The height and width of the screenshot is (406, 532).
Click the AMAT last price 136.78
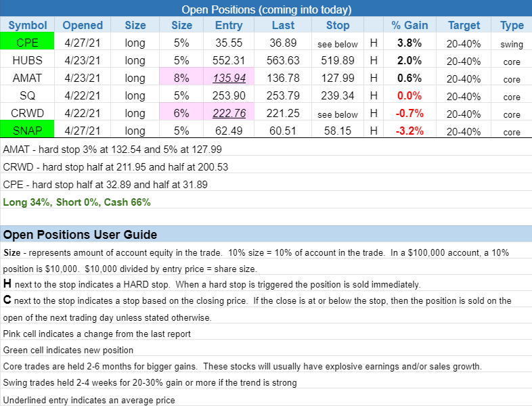[x=283, y=78]
